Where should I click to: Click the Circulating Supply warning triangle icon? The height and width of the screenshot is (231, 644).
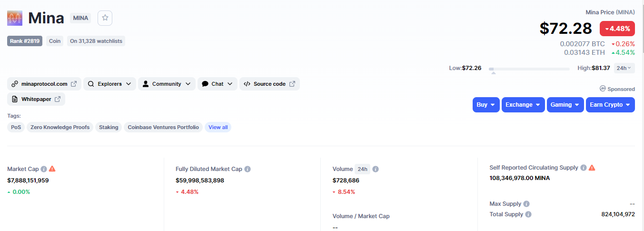click(592, 168)
